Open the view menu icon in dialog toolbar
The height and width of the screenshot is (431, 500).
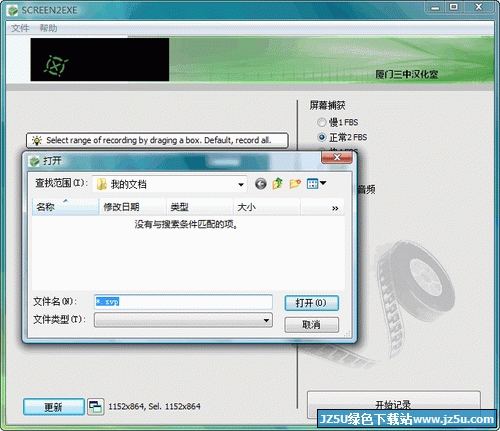pyautogui.click(x=316, y=183)
